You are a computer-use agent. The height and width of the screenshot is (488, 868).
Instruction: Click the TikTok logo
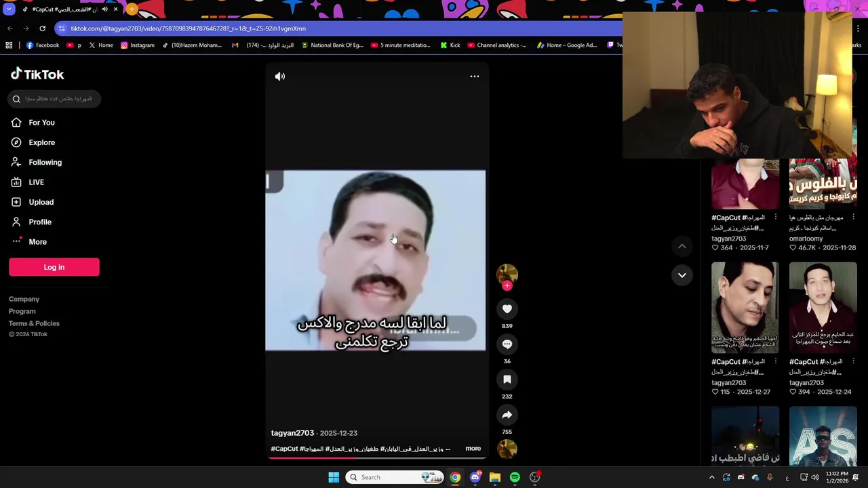coord(37,75)
